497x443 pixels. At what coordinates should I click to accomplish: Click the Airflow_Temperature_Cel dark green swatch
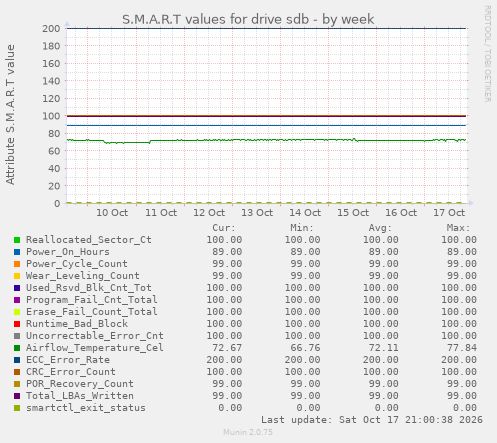click(17, 348)
